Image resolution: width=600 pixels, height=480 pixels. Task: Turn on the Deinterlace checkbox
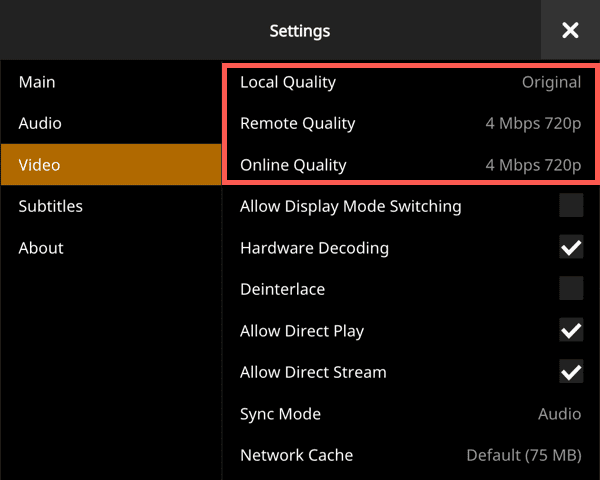click(571, 289)
